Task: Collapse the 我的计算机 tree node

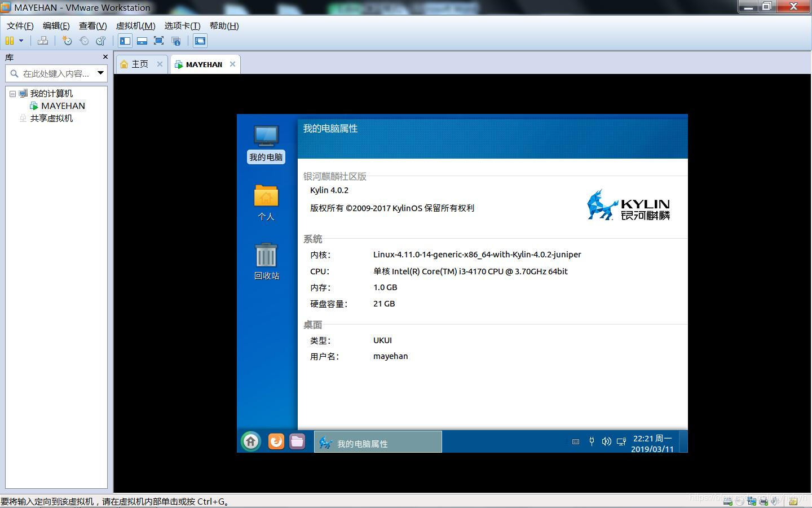Action: (12, 94)
